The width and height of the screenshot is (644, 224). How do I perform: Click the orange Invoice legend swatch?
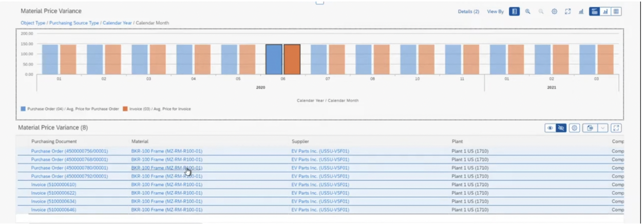[125, 109]
